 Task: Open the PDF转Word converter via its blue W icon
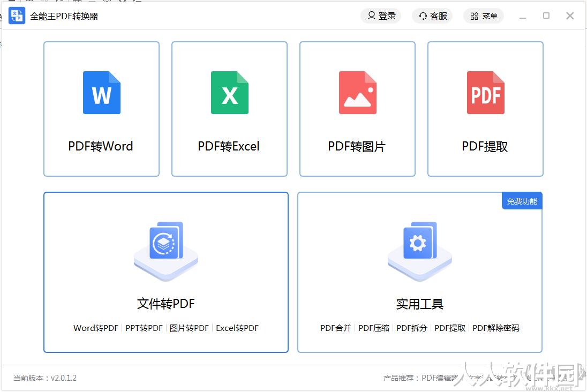coord(101,93)
